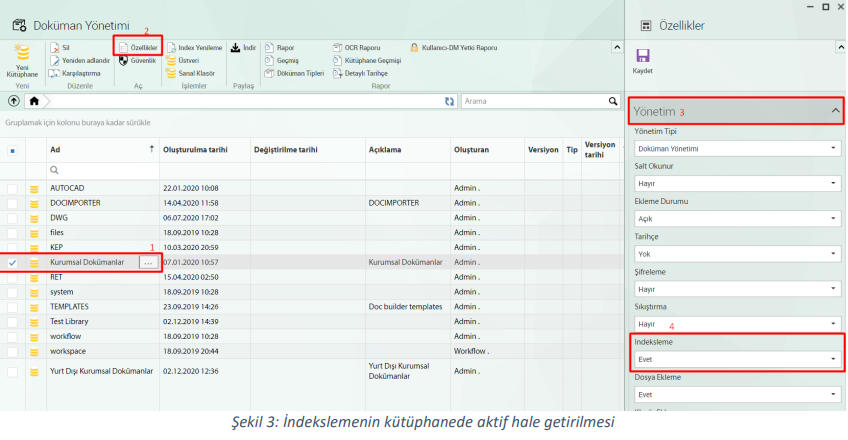Image resolution: width=848 pixels, height=440 pixels.
Task: Click Kaydet save icon in Özellikler
Action: pos(643,56)
